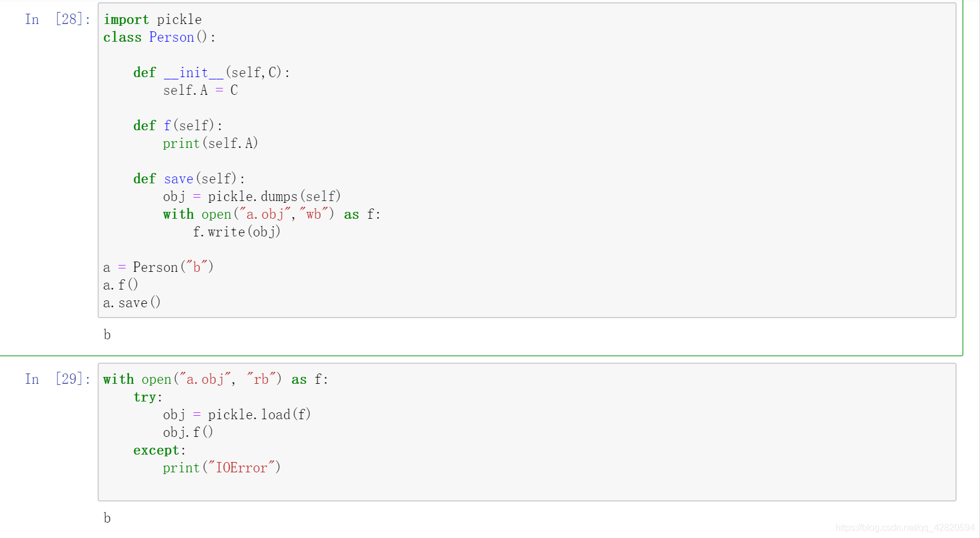
Task: Click 'print(self.A)' in cell 28
Action: tap(210, 143)
